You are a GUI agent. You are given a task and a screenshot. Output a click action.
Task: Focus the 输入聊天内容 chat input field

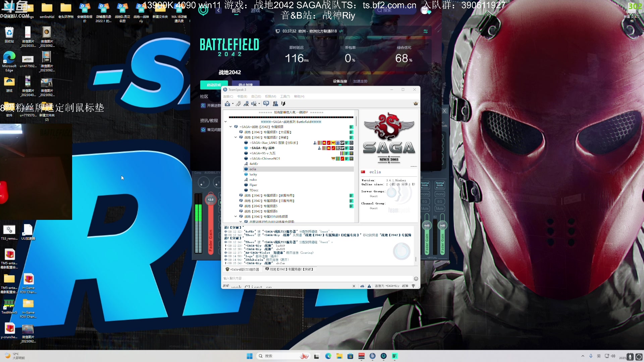coord(317,279)
